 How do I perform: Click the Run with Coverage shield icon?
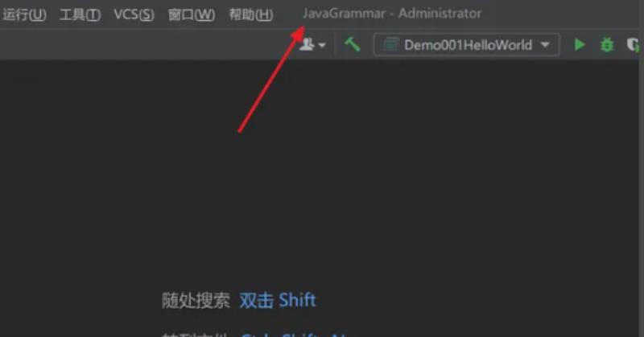click(x=633, y=45)
